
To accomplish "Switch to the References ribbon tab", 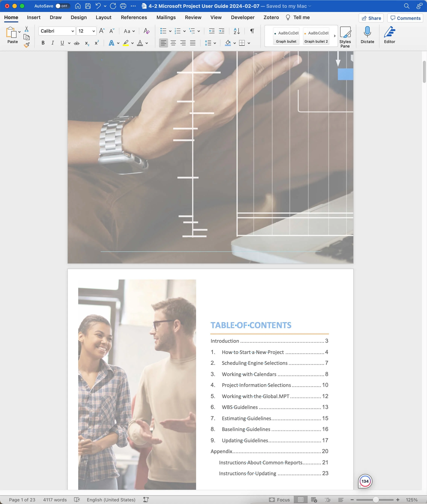I will click(x=134, y=17).
